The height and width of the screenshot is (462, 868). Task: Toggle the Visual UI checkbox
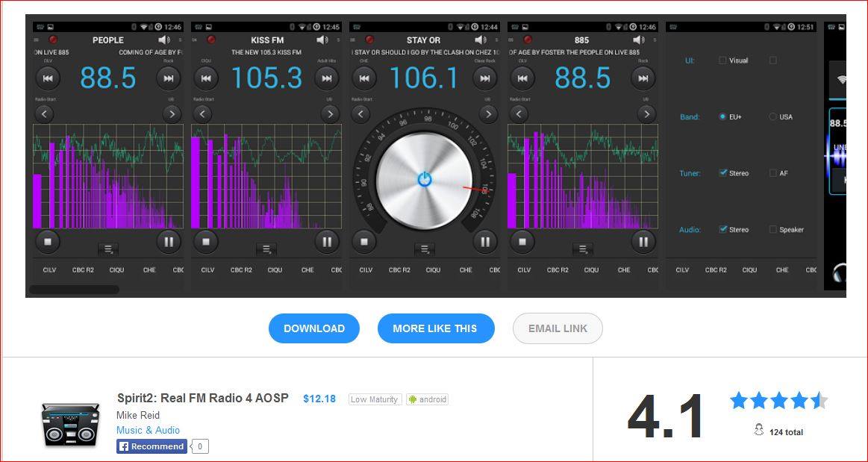[x=722, y=60]
